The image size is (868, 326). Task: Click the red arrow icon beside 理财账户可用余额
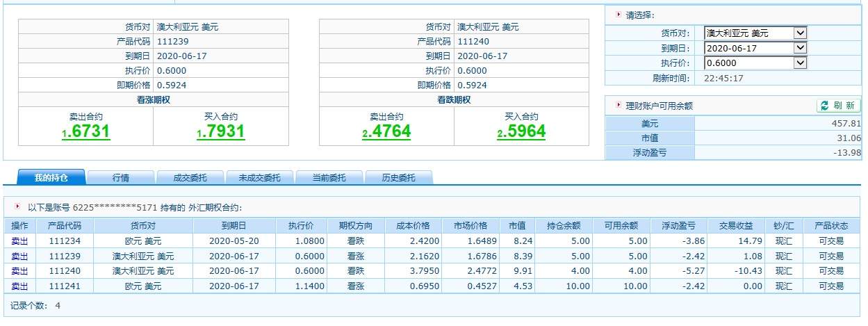[618, 106]
